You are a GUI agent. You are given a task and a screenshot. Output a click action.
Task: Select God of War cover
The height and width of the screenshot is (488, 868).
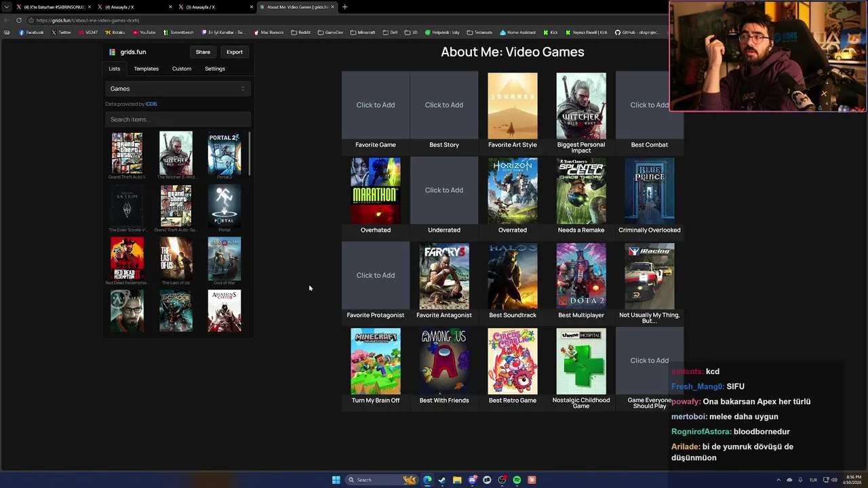pos(224,259)
